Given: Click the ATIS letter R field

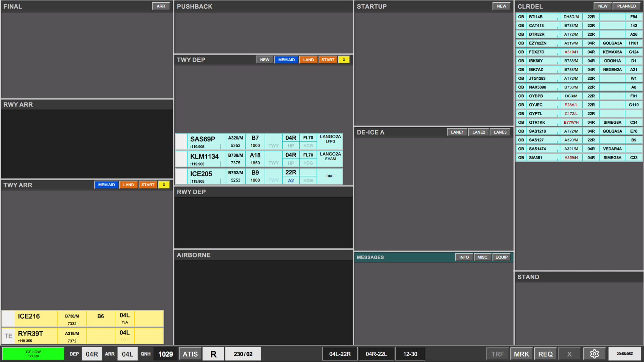Looking at the screenshot, I should [x=214, y=354].
